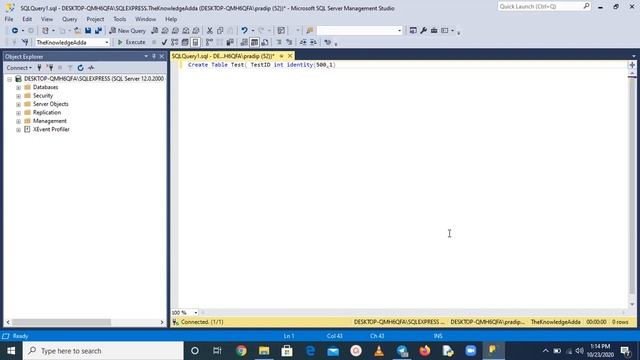640x360 pixels.
Task: Open Firefox from the taskbar
Action: (x=425, y=351)
